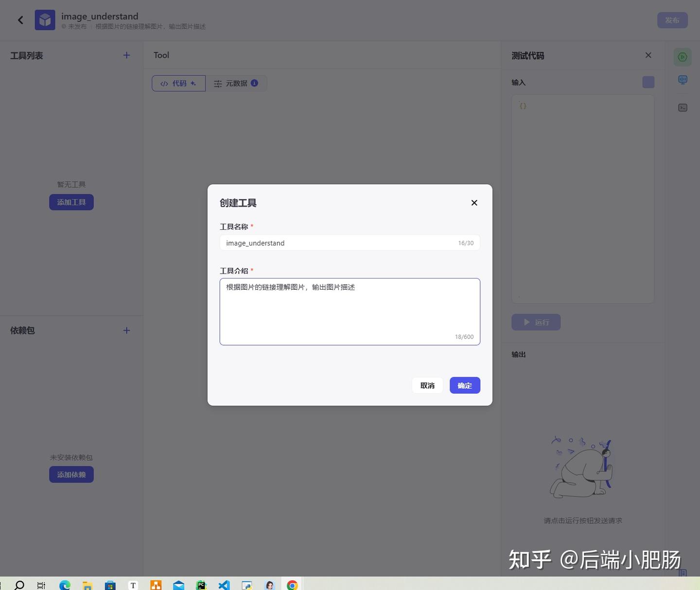The image size is (700, 590).
Task: Focus the 工具名称 input field
Action: point(350,243)
